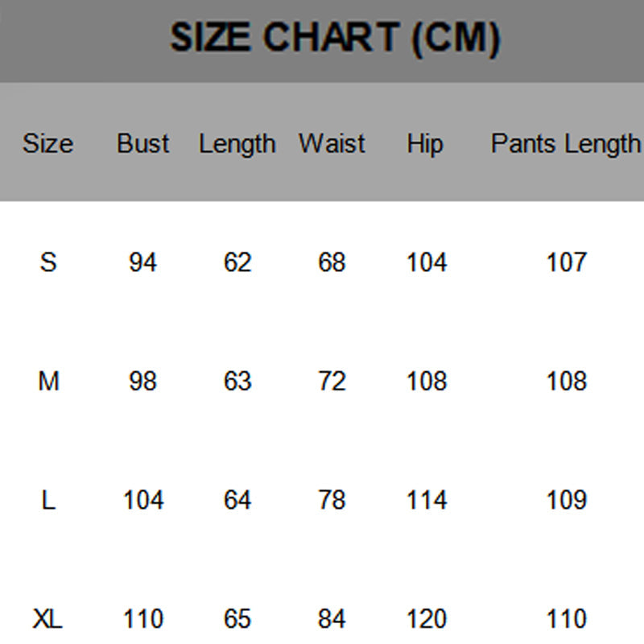Click the SIZE CHART (CM) title
The width and height of the screenshot is (644, 644).
point(335,38)
